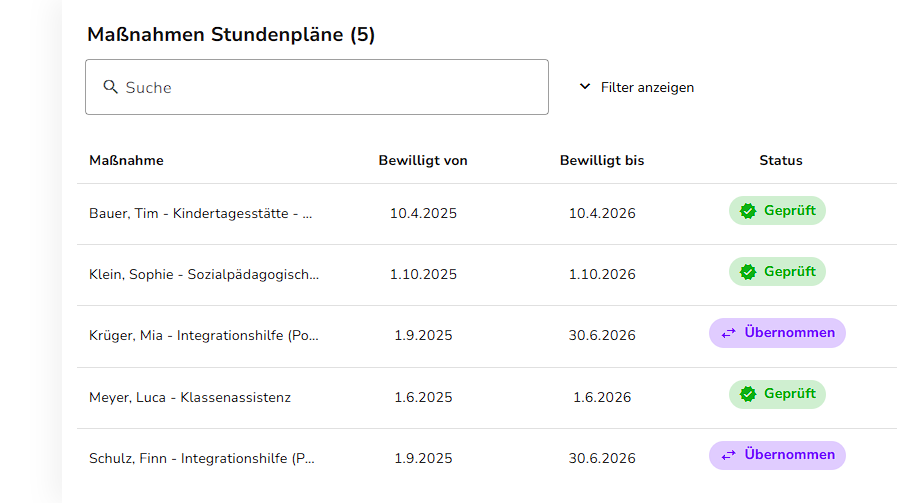Click the Geprüft checkmark icon for Bauer, Tim
This screenshot has width=897, height=503.
click(x=748, y=211)
